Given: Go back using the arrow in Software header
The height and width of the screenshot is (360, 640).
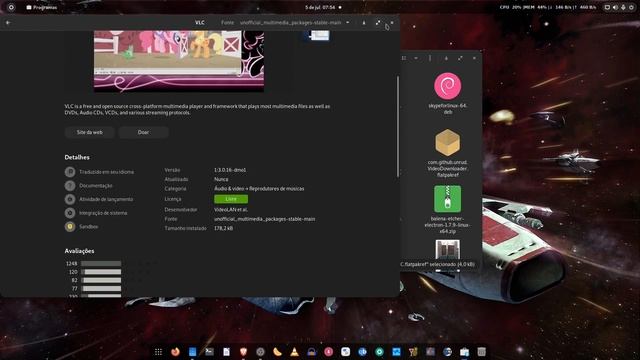Looking at the screenshot, I should 8,22.
